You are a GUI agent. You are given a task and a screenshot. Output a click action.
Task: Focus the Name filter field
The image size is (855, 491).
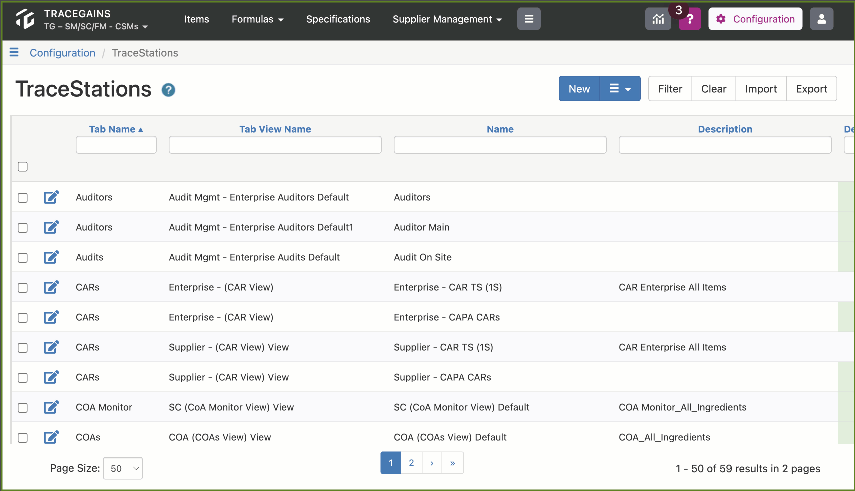click(500, 145)
